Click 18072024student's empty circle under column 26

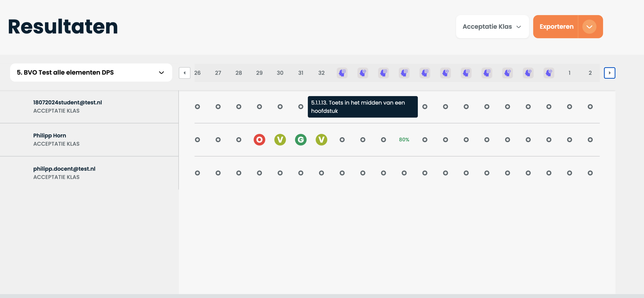tap(197, 107)
